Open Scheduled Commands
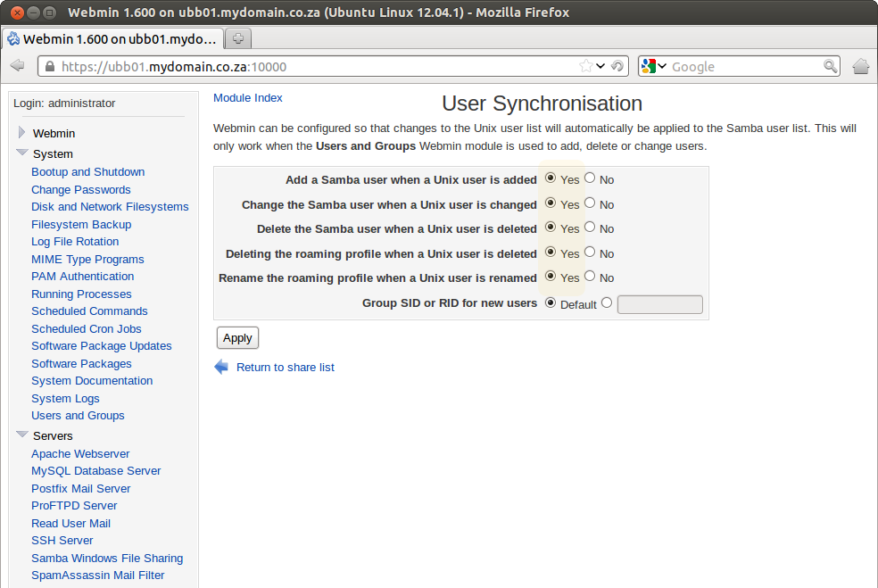The width and height of the screenshot is (878, 588). coord(89,311)
